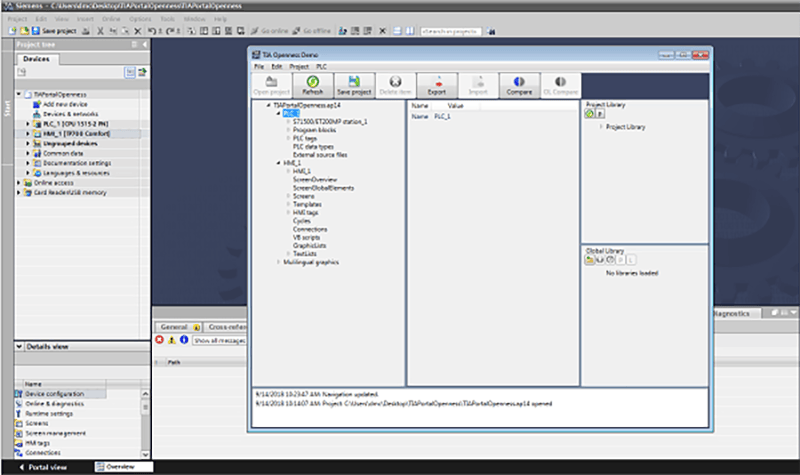
Task: Open the File menu in TIA Openness Demo
Action: pyautogui.click(x=259, y=66)
